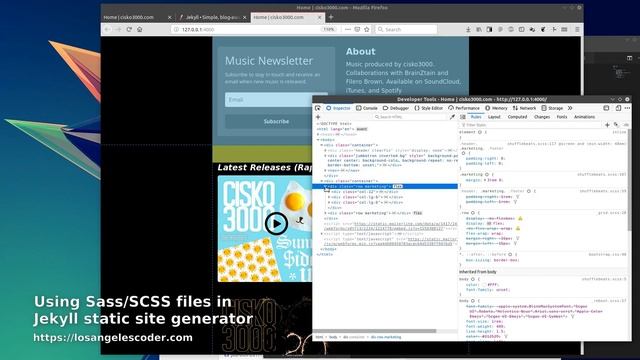The width and height of the screenshot is (640, 360).
Task: Click the markup horizontal scrollbar
Action: click(x=375, y=331)
